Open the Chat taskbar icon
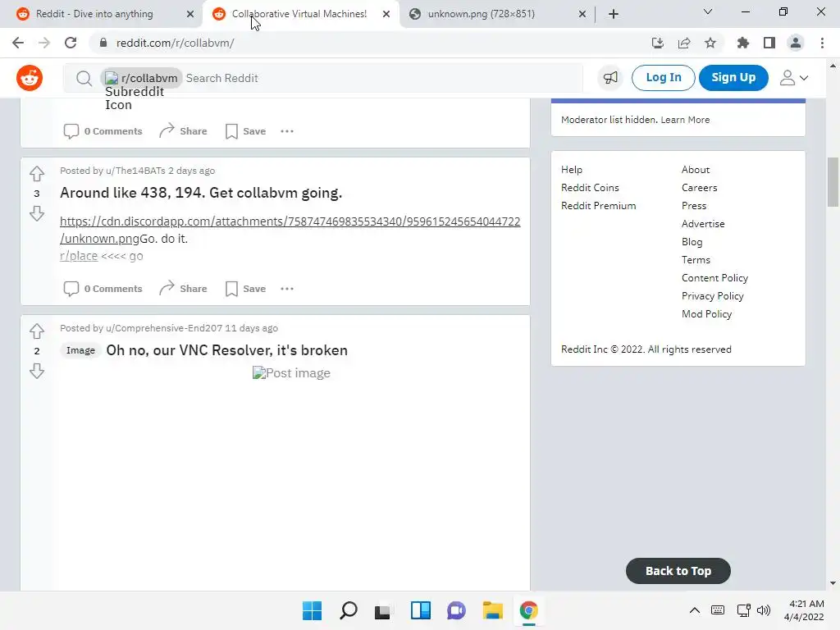The width and height of the screenshot is (840, 630). tap(456, 610)
